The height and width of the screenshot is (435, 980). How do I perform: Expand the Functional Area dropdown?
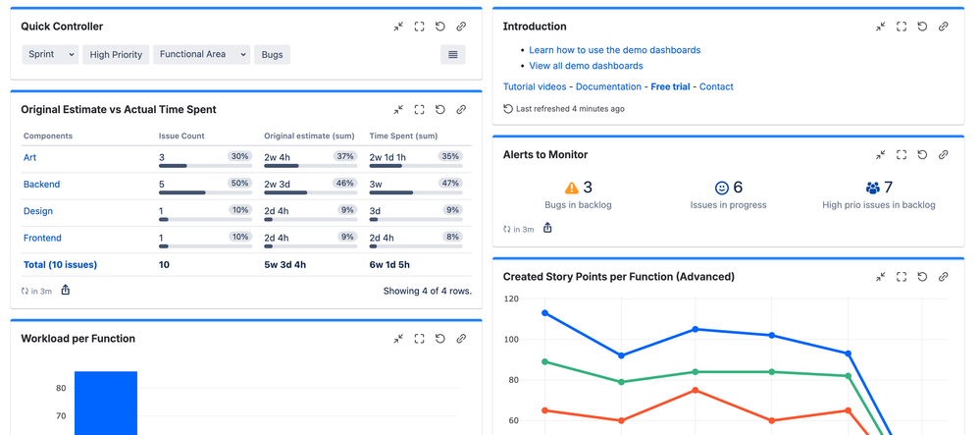point(201,55)
